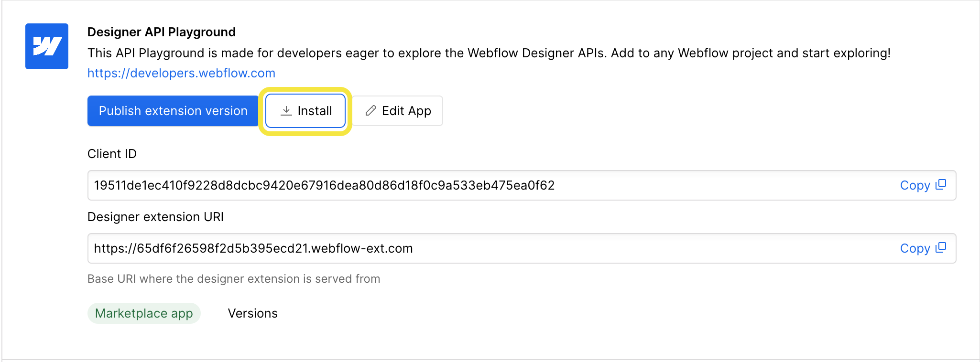Switch to the Versions tab
The image size is (980, 362).
coord(252,313)
